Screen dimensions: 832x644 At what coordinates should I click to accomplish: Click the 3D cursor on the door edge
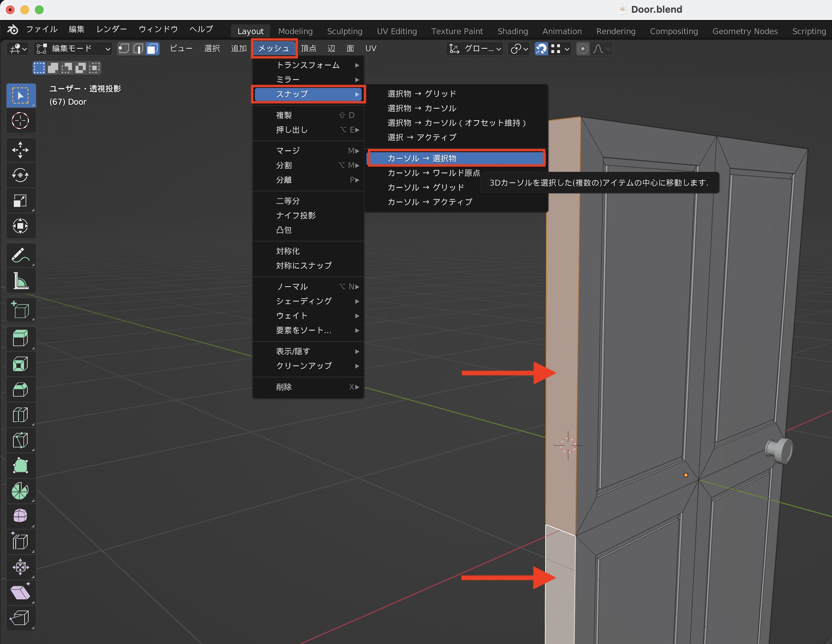(568, 446)
